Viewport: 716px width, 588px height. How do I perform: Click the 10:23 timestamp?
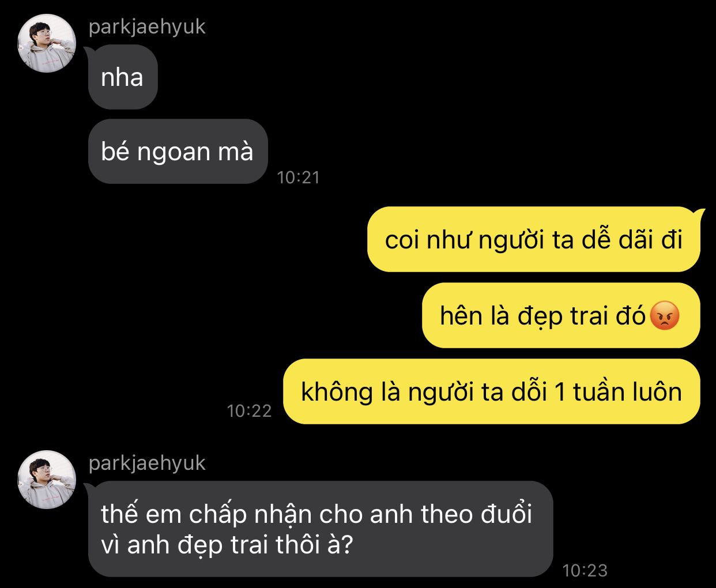click(x=585, y=570)
